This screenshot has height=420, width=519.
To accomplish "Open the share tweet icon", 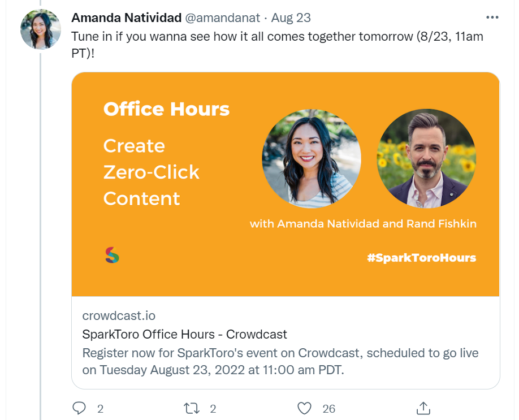I will [x=423, y=408].
